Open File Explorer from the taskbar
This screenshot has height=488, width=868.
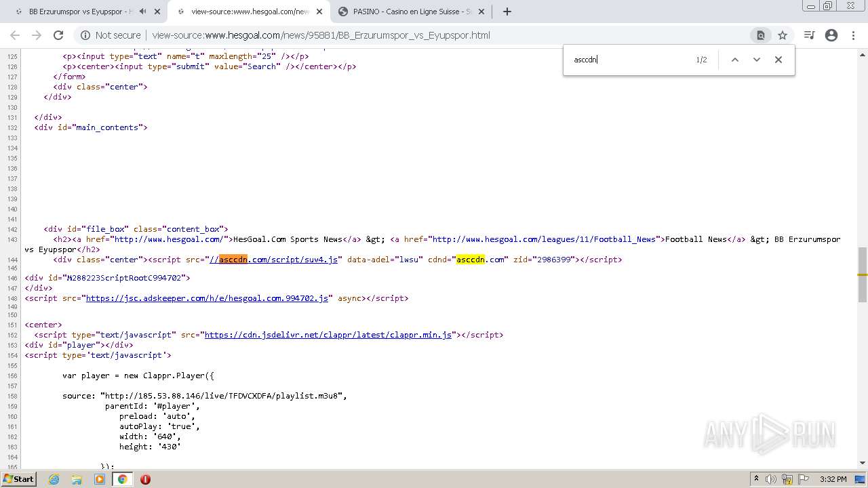tap(77, 479)
